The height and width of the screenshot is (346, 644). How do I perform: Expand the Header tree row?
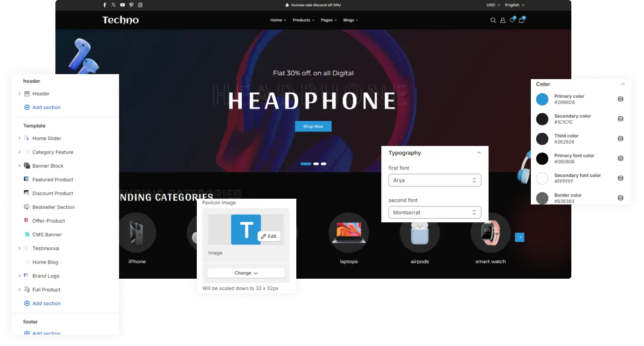(20, 94)
